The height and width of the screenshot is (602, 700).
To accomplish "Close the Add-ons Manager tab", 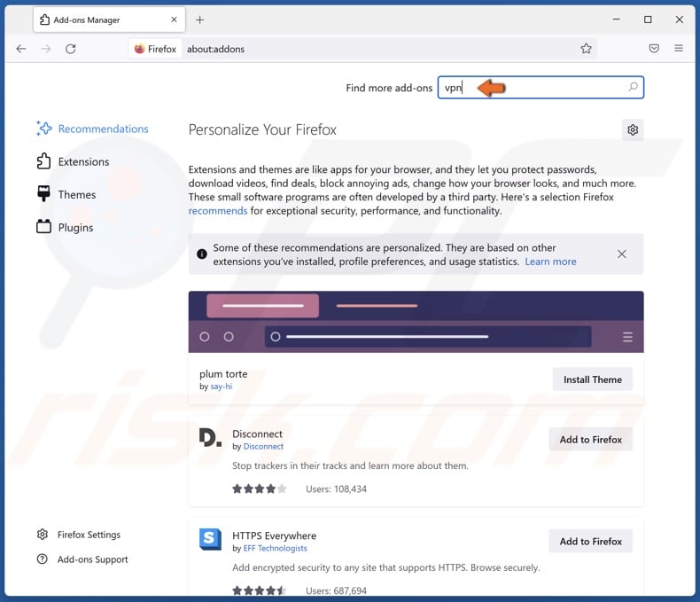I will pyautogui.click(x=174, y=20).
